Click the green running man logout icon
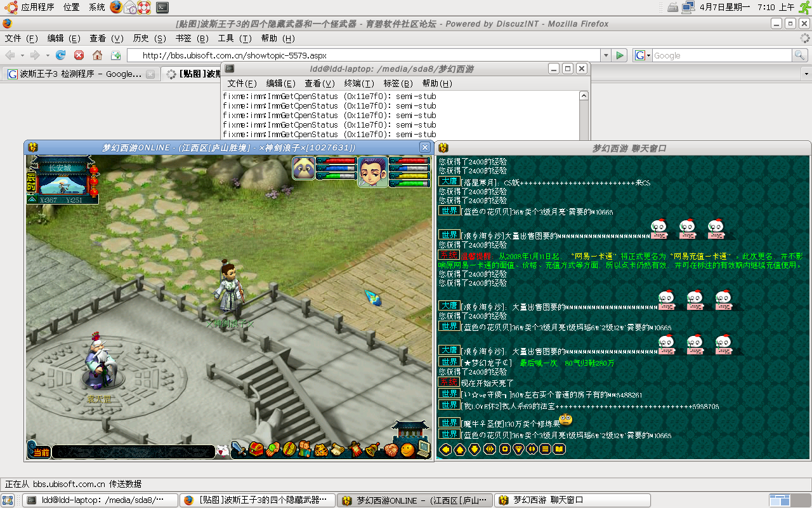This screenshot has width=812, height=508. (x=804, y=7)
